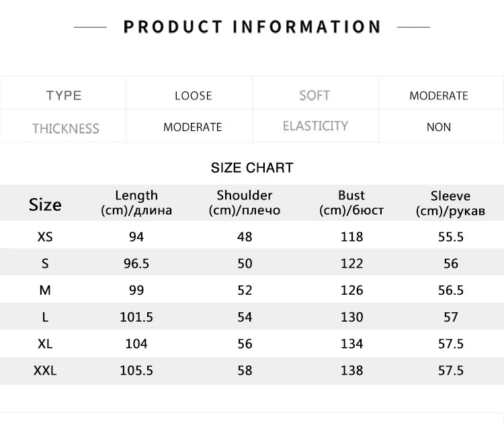Click the 101.5 length value for L
504x423 pixels.
[136, 317]
